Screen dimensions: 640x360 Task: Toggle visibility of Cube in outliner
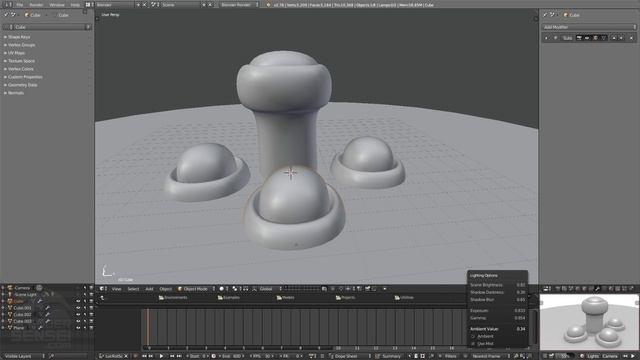(x=78, y=301)
